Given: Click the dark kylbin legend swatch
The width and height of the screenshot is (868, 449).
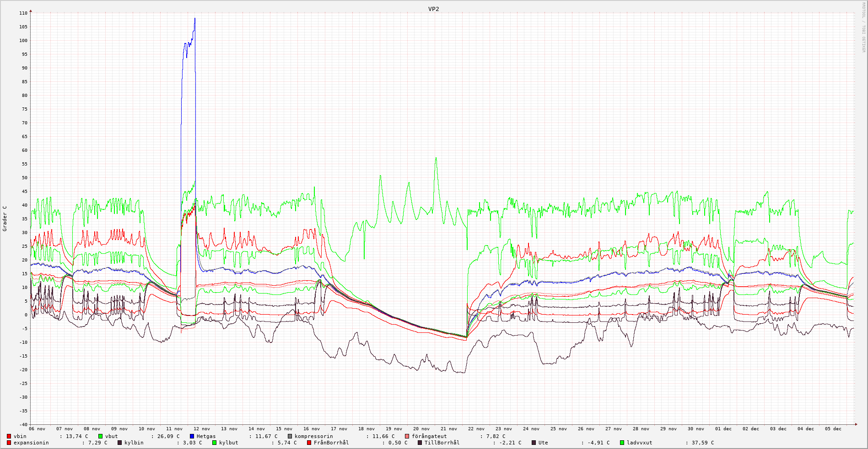Looking at the screenshot, I should [119, 443].
